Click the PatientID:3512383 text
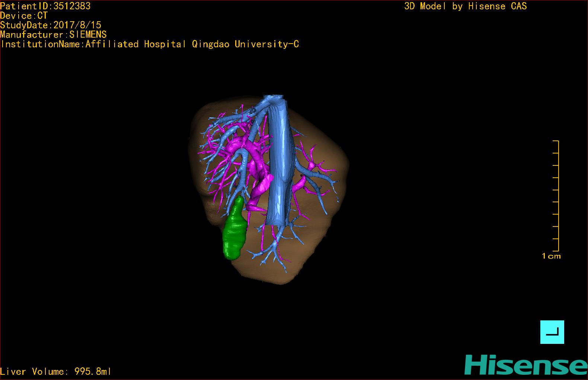This screenshot has width=588, height=380. pyautogui.click(x=45, y=6)
